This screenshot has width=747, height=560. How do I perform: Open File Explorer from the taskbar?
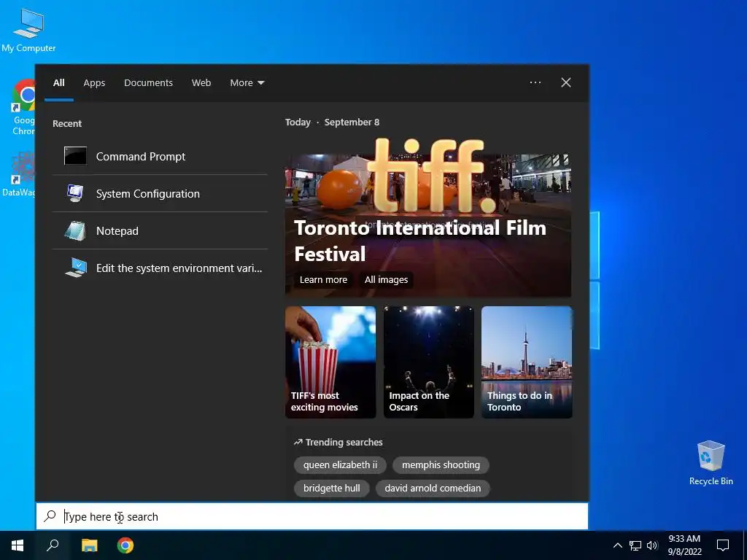pyautogui.click(x=89, y=545)
